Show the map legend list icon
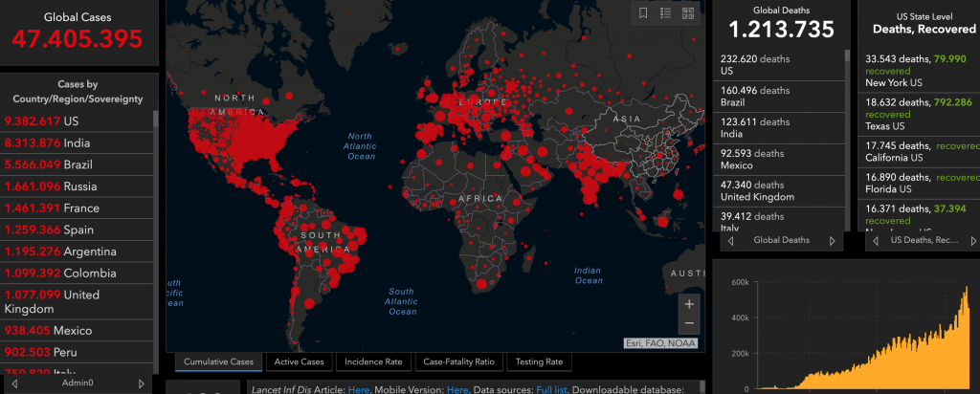 click(x=666, y=12)
